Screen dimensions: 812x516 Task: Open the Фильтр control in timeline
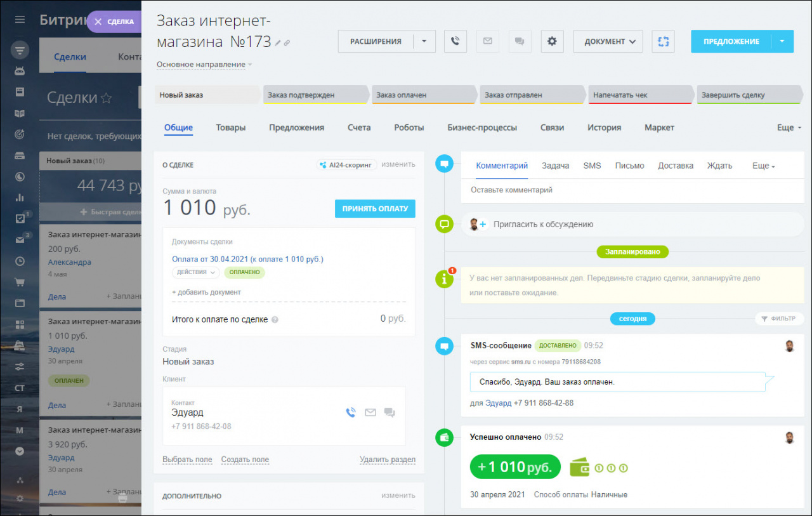(x=779, y=319)
